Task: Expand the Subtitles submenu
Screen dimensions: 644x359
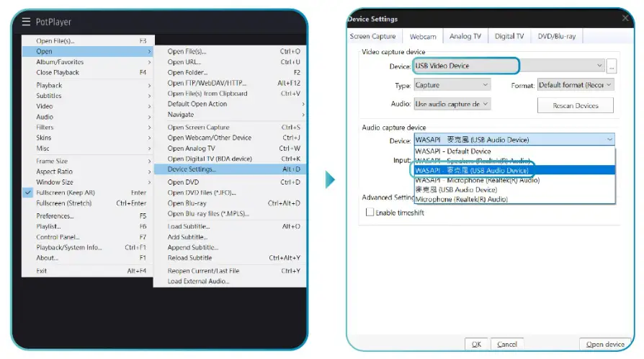Action: 88,95
